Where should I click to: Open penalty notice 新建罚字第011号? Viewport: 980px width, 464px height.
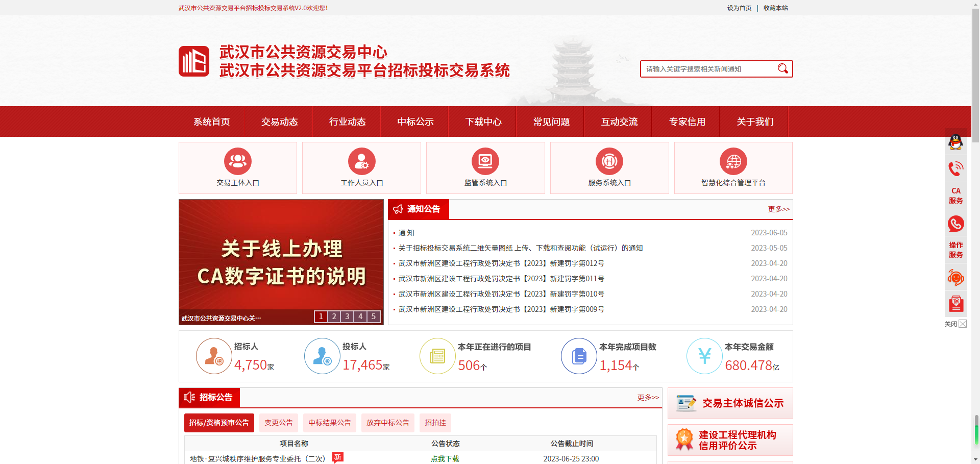[501, 279]
